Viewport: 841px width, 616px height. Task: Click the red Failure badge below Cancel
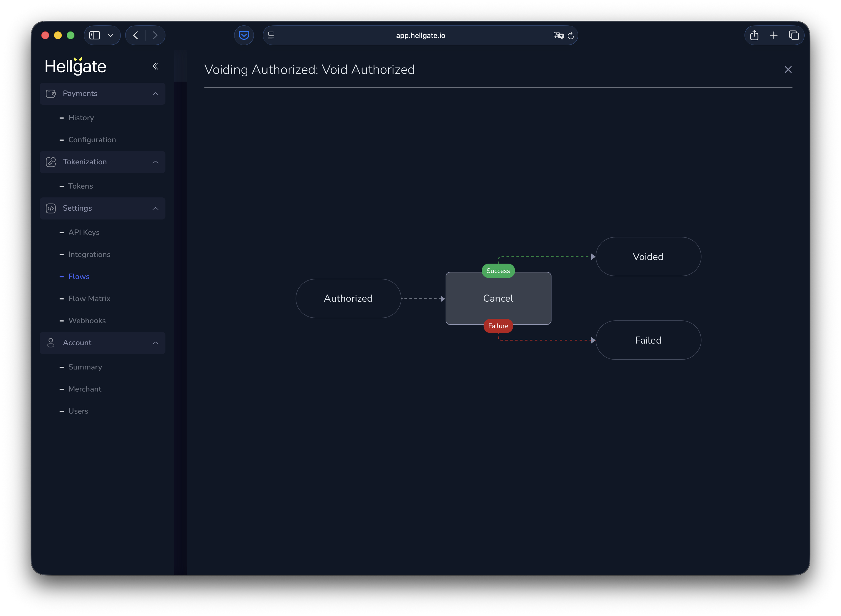(x=498, y=326)
